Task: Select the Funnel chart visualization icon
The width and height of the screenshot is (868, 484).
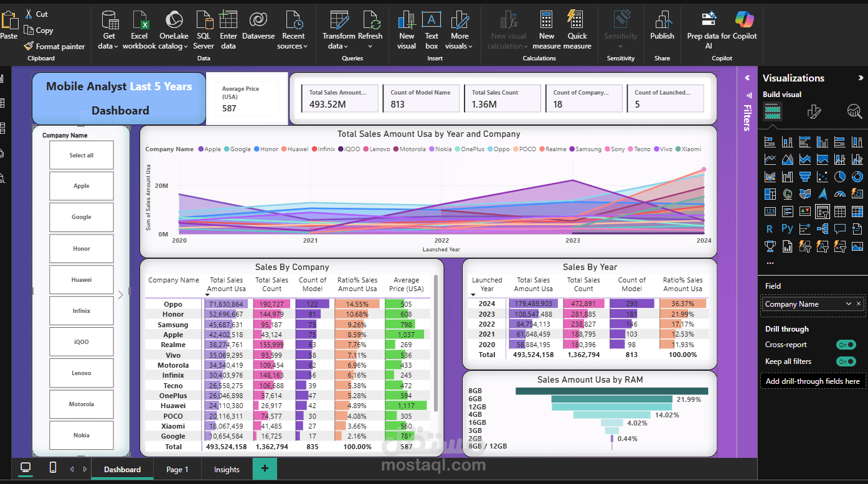Action: coord(805,177)
